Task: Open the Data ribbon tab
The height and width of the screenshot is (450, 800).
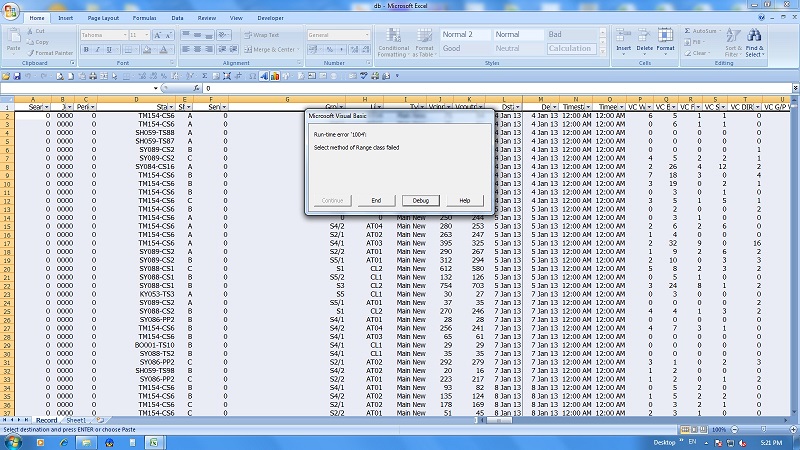Action: point(177,18)
